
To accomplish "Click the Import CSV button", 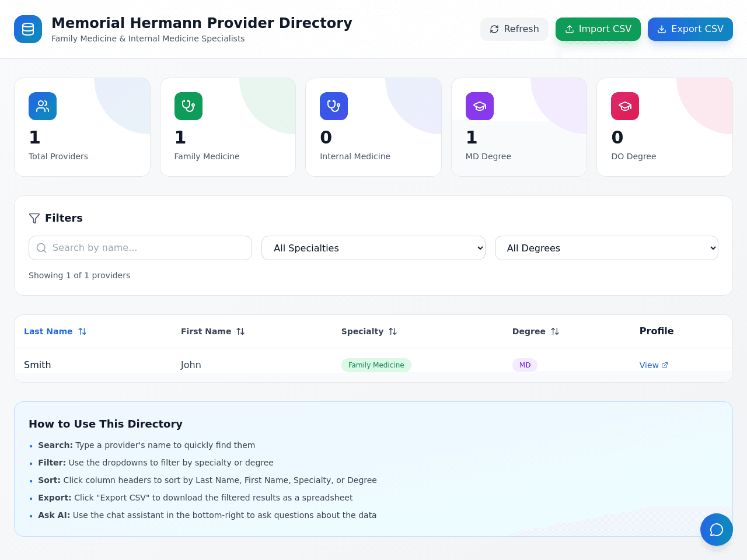I will [x=598, y=29].
